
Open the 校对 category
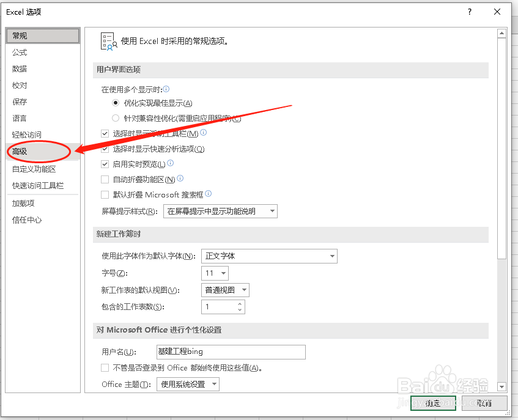coord(43,85)
